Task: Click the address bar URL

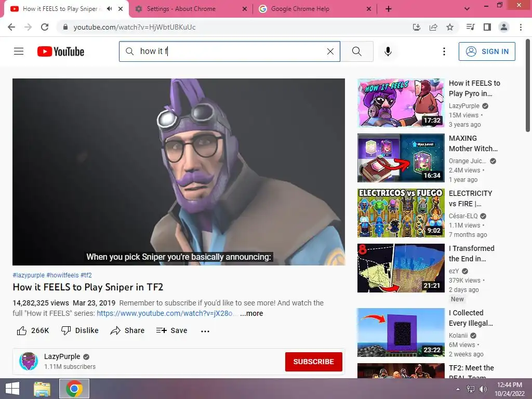Action: (x=135, y=27)
